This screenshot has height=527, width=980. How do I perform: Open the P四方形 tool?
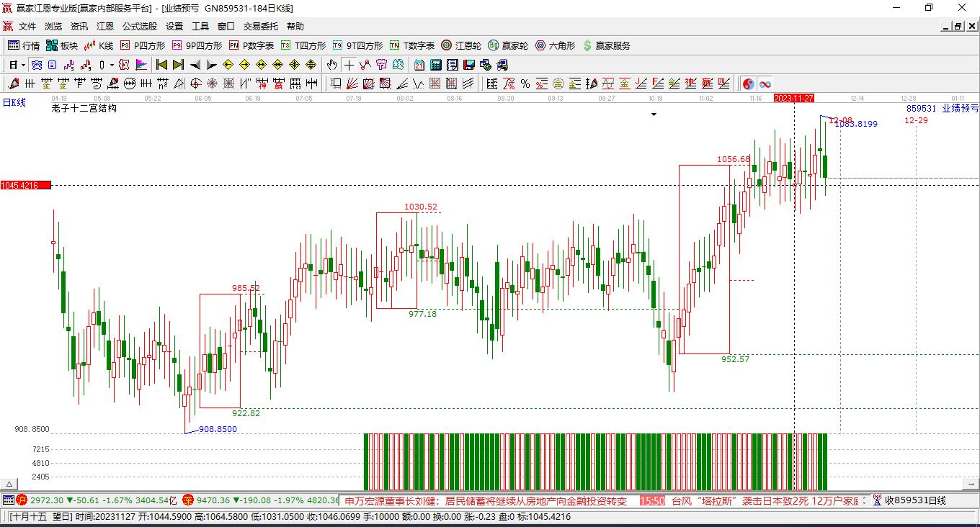click(x=143, y=45)
